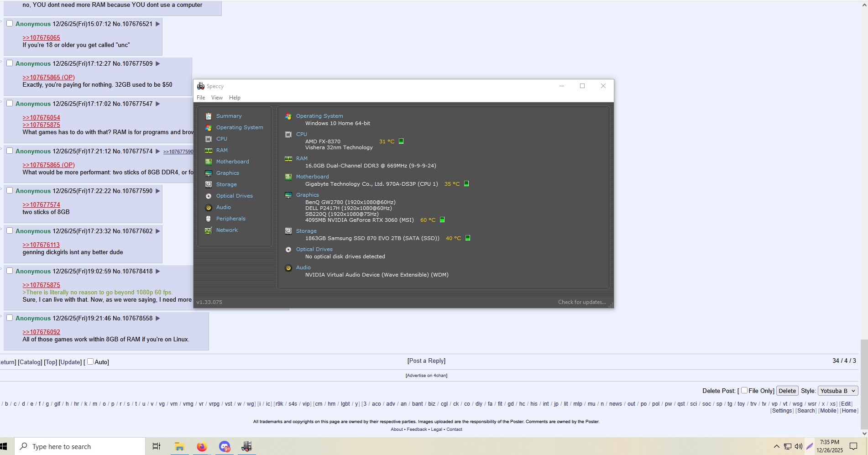The image size is (868, 455).
Task: Click the Windows taskbar search box
Action: pyautogui.click(x=80, y=446)
